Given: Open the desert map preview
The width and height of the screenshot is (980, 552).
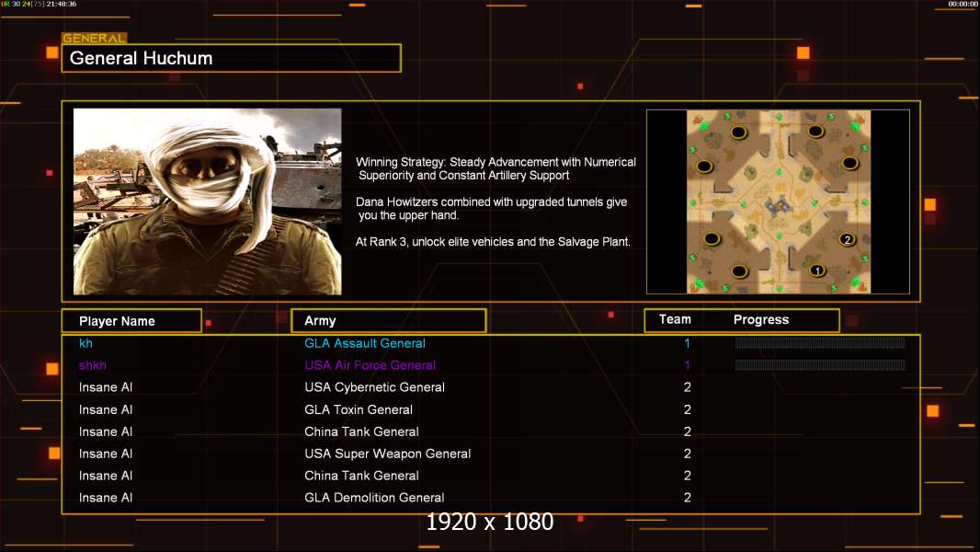Looking at the screenshot, I should coord(778,201).
